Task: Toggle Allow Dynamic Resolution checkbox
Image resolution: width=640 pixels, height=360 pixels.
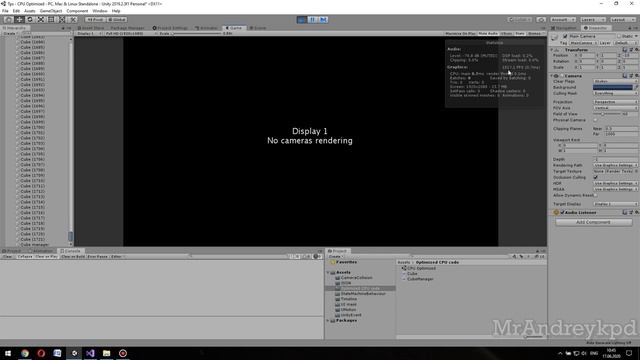Action: point(595,196)
